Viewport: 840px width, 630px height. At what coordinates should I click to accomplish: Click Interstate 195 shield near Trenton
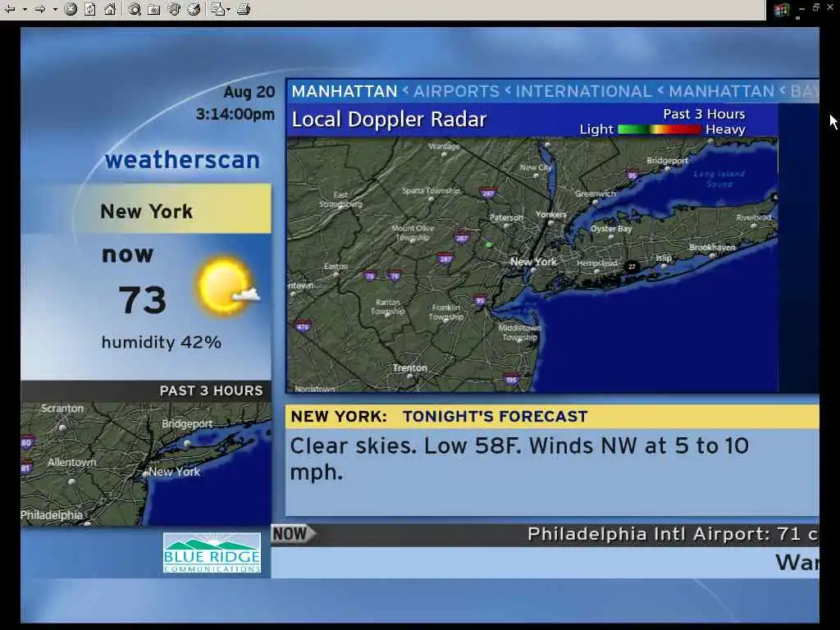(x=511, y=380)
